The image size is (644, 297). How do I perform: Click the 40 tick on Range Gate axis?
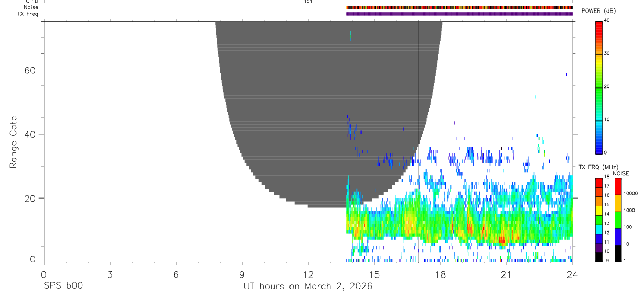[x=30, y=135]
